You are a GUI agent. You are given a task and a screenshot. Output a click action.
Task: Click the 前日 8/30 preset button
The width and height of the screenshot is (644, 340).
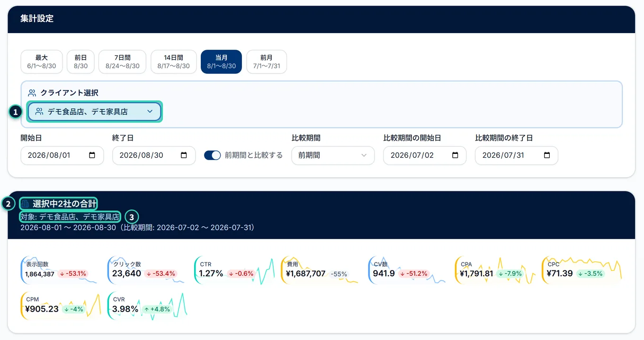click(80, 62)
